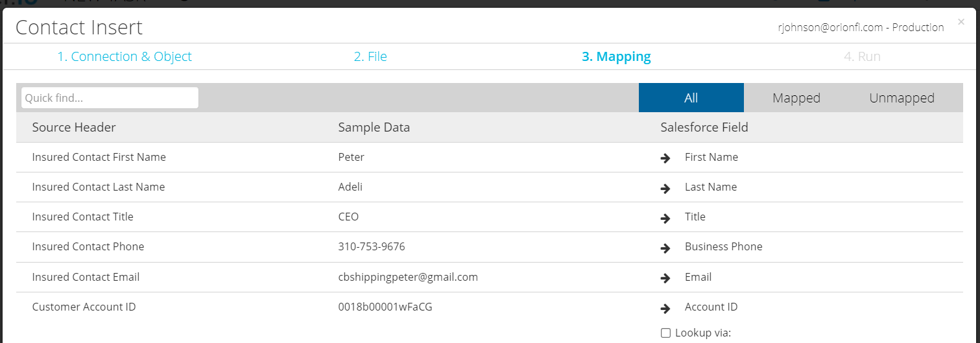Open the 4. Run step
The height and width of the screenshot is (343, 980).
click(862, 56)
